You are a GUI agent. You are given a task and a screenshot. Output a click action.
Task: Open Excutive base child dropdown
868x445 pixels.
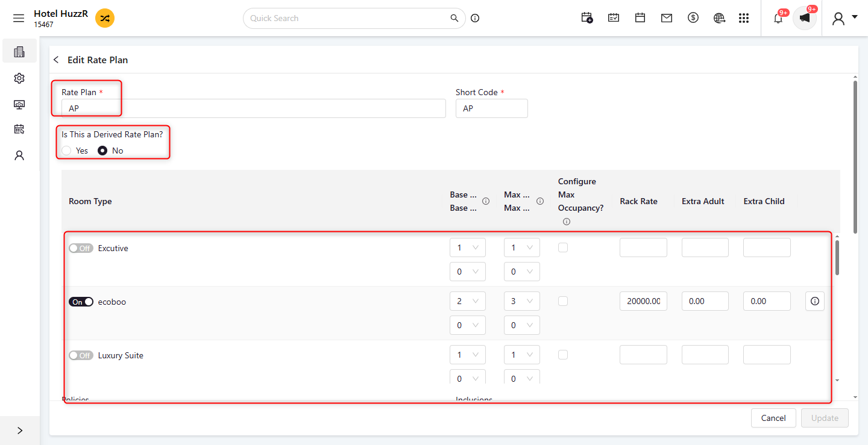468,272
